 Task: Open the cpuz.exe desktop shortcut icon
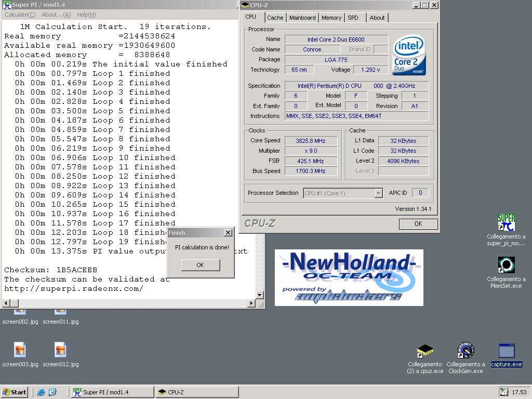coord(425,351)
